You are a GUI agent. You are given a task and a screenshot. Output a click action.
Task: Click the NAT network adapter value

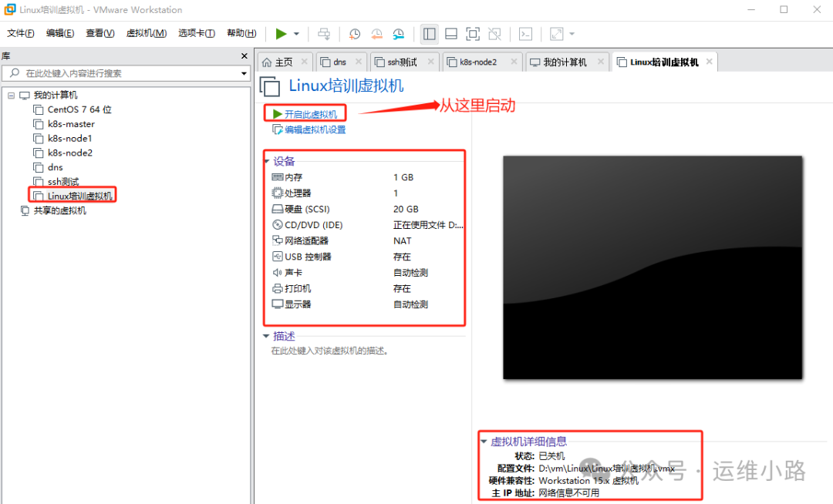pos(402,241)
